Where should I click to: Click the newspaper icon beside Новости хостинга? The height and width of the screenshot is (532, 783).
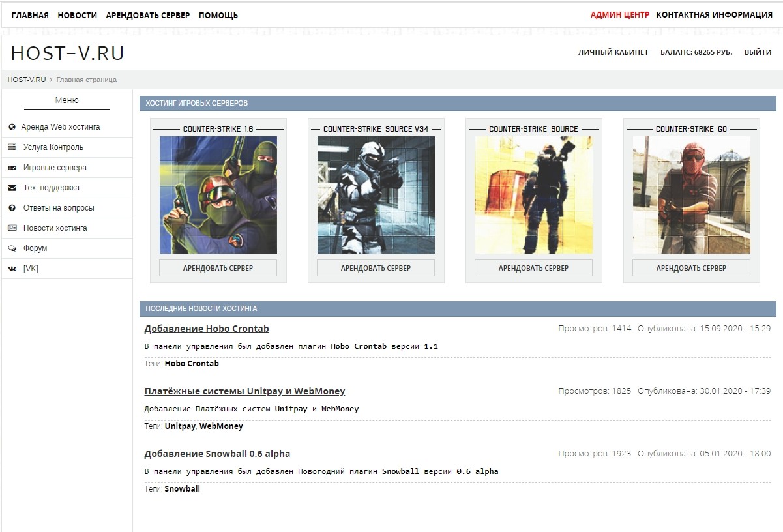[12, 228]
